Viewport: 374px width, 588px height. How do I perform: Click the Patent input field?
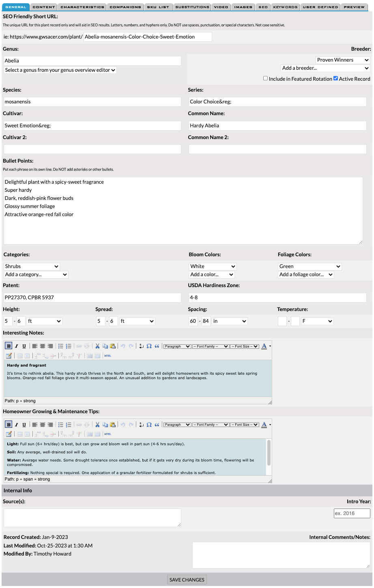click(x=92, y=298)
